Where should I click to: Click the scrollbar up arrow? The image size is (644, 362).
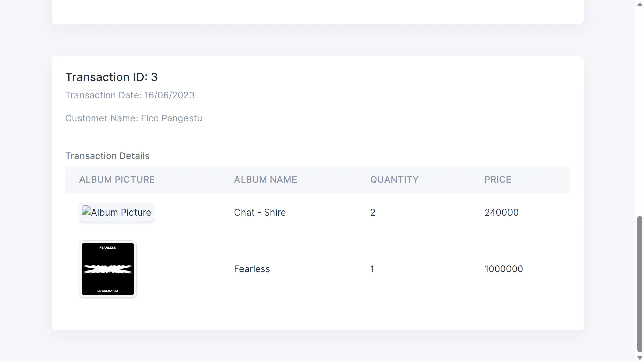[640, 5]
